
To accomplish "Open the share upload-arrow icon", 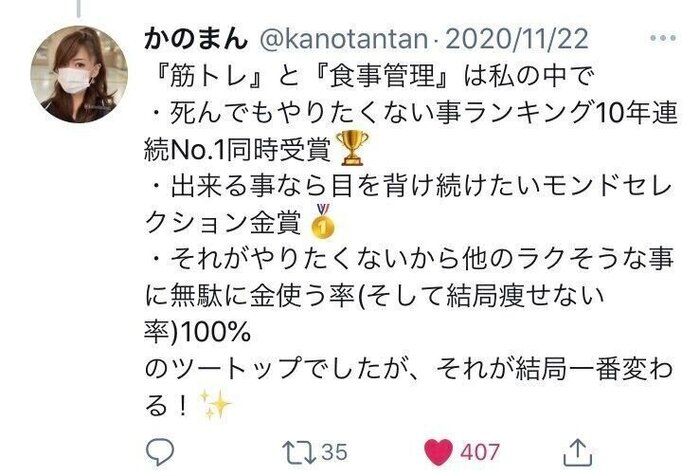I will (x=578, y=452).
